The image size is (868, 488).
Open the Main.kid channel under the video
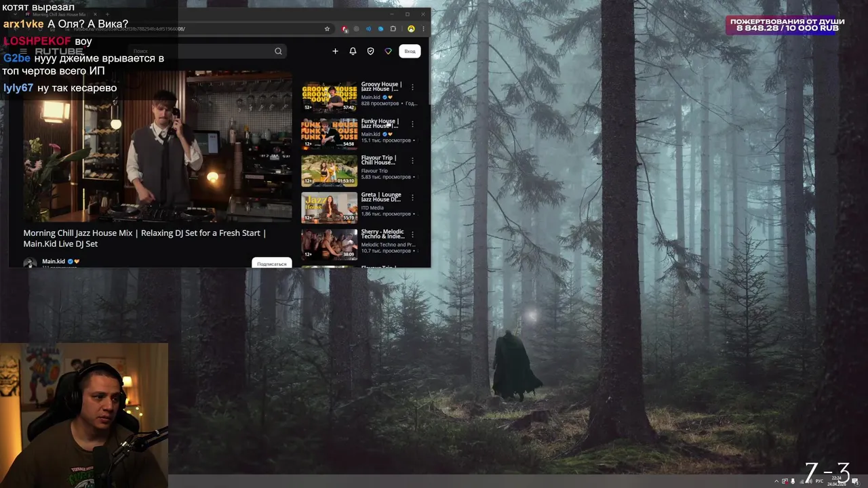click(x=54, y=261)
